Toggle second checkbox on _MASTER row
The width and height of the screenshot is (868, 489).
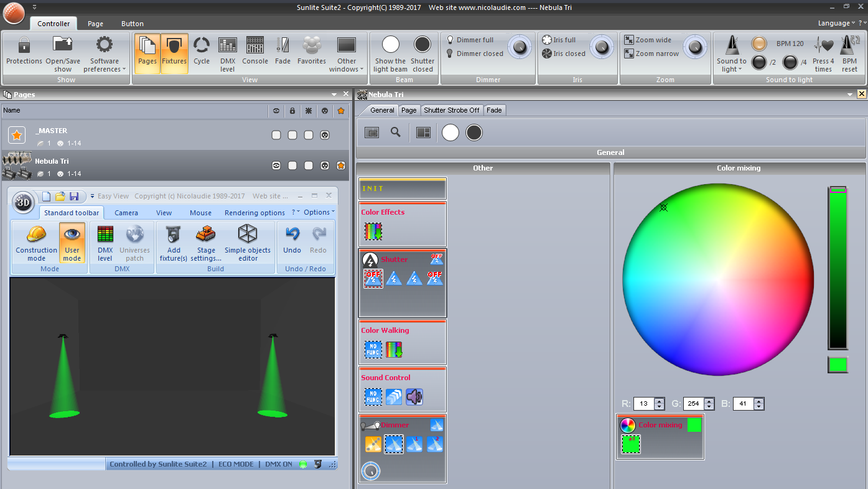point(292,135)
